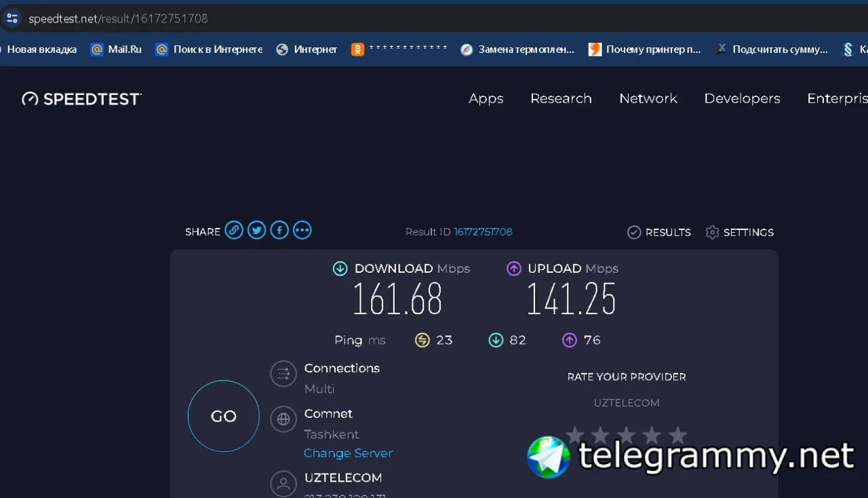Open the Enterprise menu
The width and height of the screenshot is (868, 498).
(x=837, y=98)
